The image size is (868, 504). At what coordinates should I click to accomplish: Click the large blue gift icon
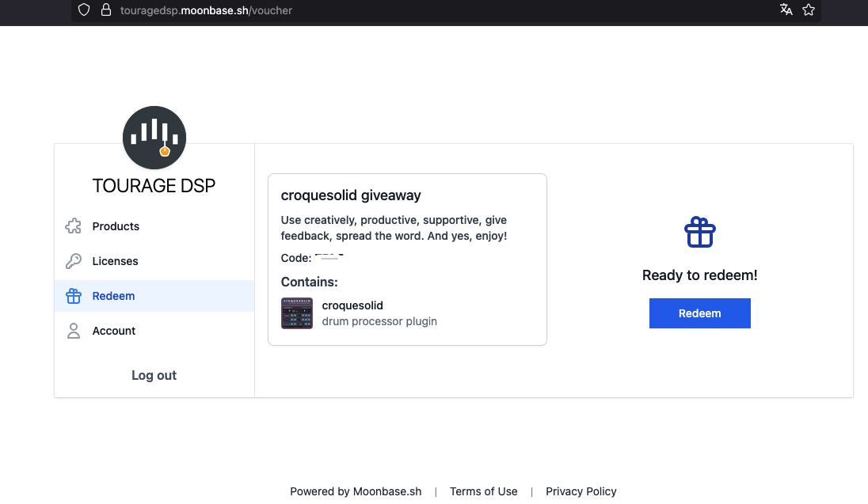699,233
